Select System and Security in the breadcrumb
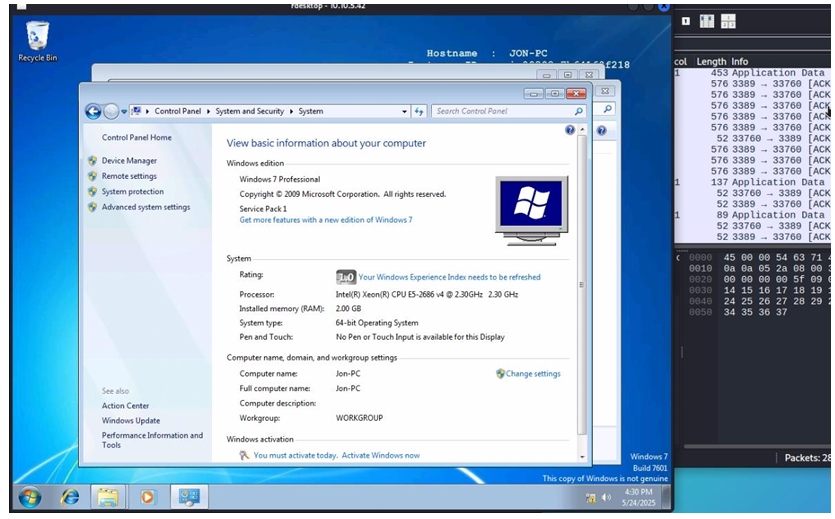Screen dimensions: 835x519 249,111
